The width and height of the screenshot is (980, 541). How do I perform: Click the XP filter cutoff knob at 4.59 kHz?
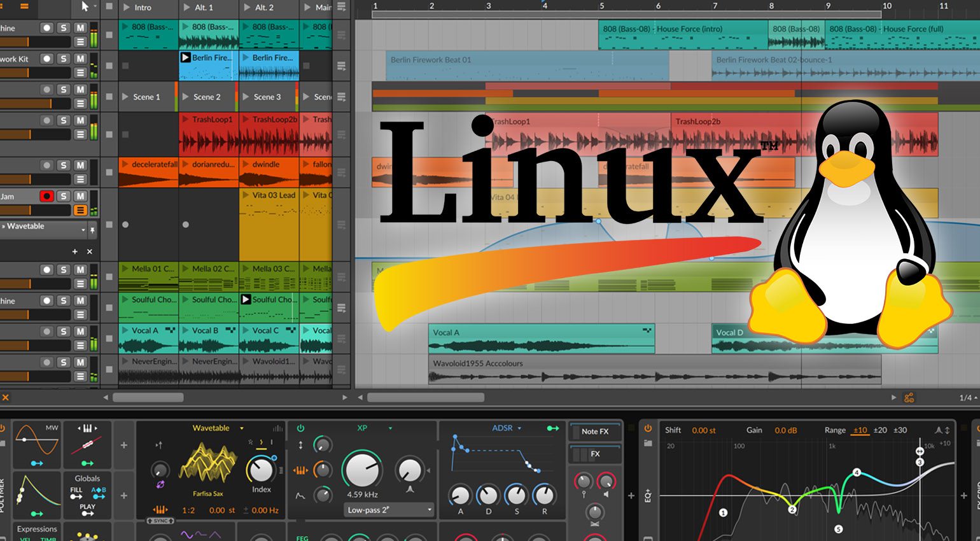click(x=363, y=470)
